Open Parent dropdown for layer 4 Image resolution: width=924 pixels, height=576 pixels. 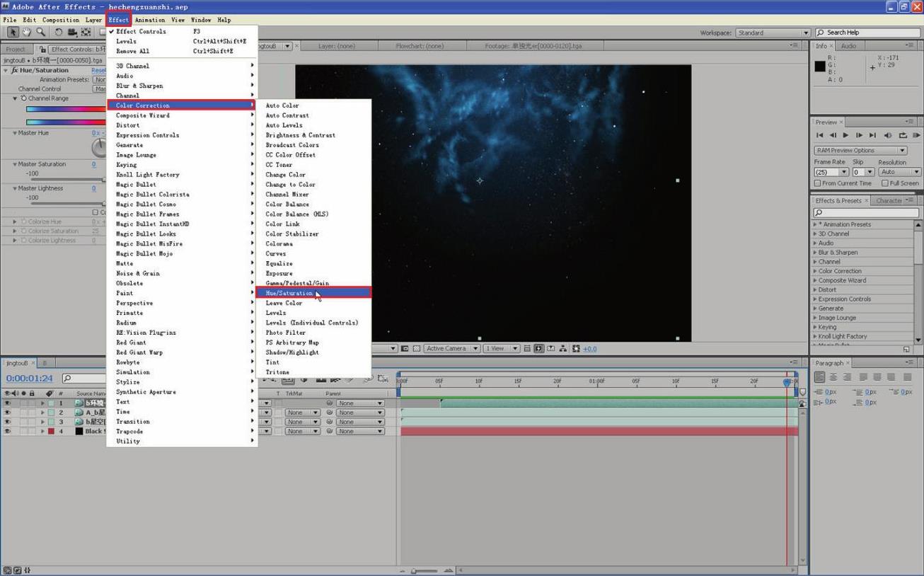click(360, 431)
